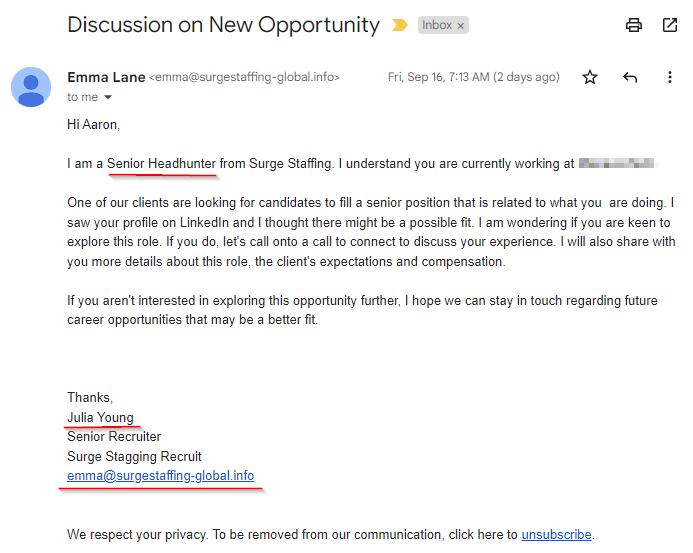
Task: Star the message from Emma Lane
Action: pos(590,77)
